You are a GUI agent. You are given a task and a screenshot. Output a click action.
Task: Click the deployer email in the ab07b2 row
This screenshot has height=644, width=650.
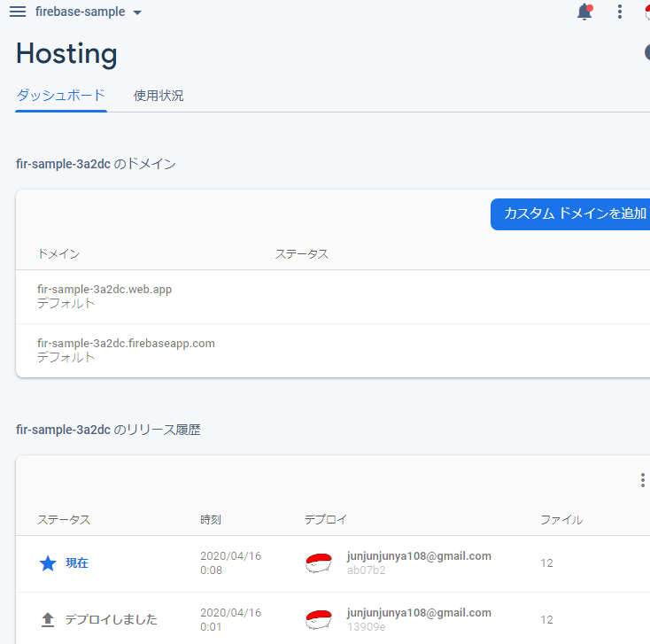click(x=419, y=556)
